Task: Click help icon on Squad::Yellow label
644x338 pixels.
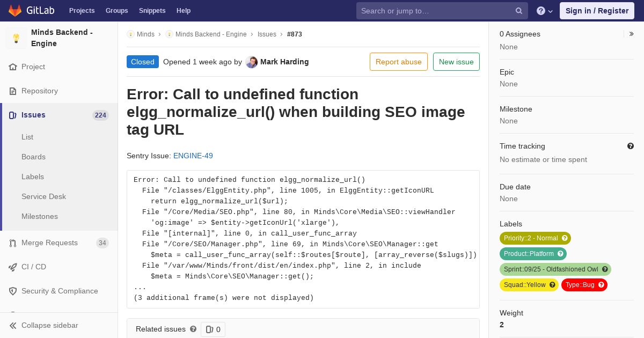Action: pyautogui.click(x=552, y=285)
